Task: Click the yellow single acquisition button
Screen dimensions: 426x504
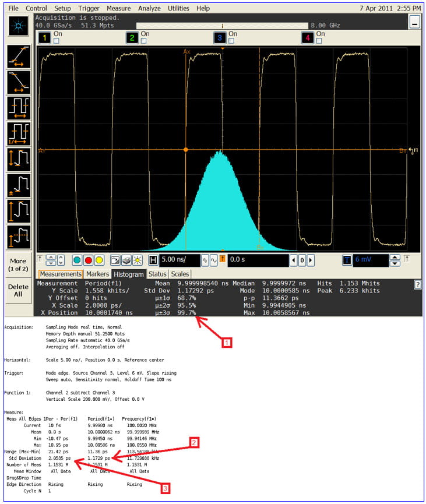Action: tap(99, 260)
